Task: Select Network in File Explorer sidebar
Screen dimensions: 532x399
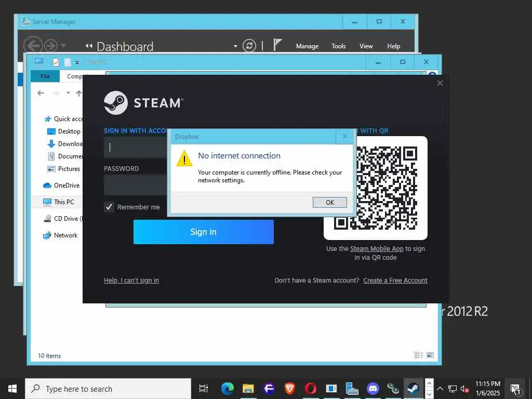Action: click(60, 235)
